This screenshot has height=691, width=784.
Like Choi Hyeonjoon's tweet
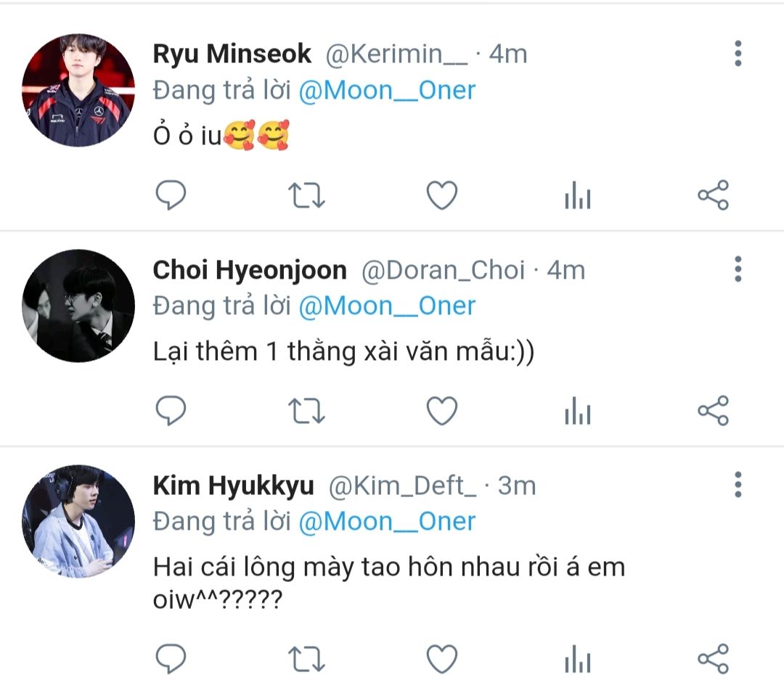(441, 412)
